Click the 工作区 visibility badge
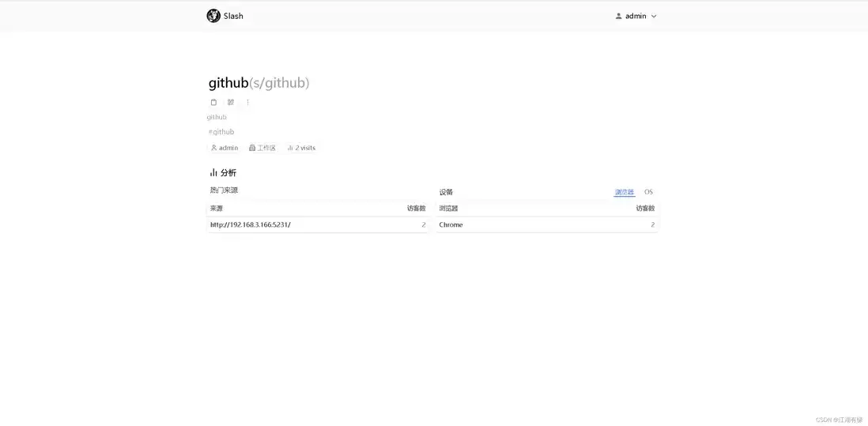868x426 pixels. pos(262,148)
